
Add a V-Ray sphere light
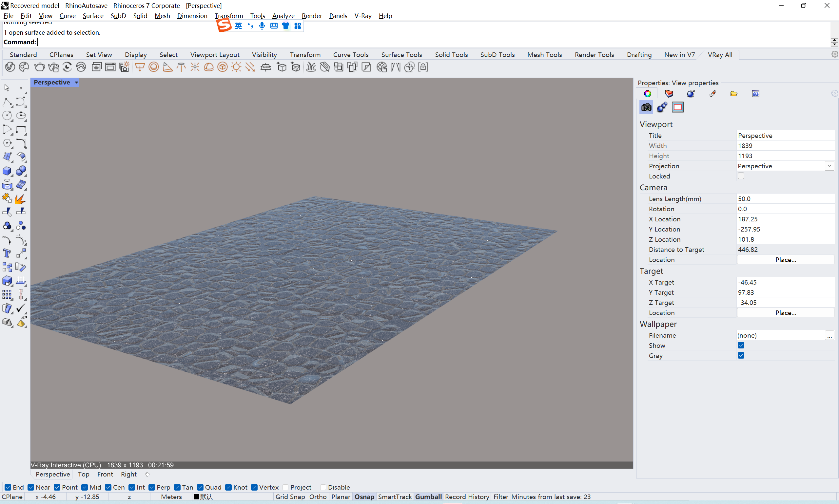[x=154, y=67]
